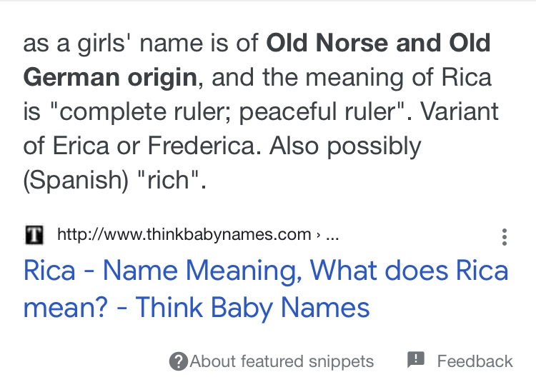
Task: Click What does Rica in the title
Action: click(409, 271)
